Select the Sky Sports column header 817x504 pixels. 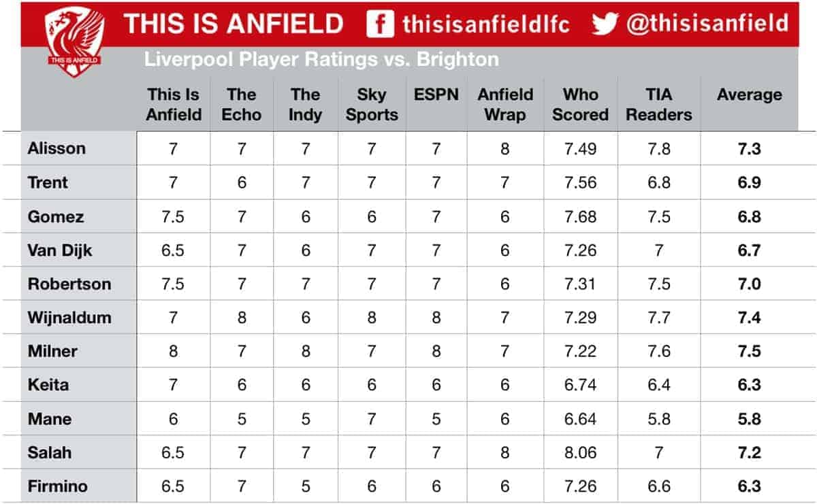(372, 105)
